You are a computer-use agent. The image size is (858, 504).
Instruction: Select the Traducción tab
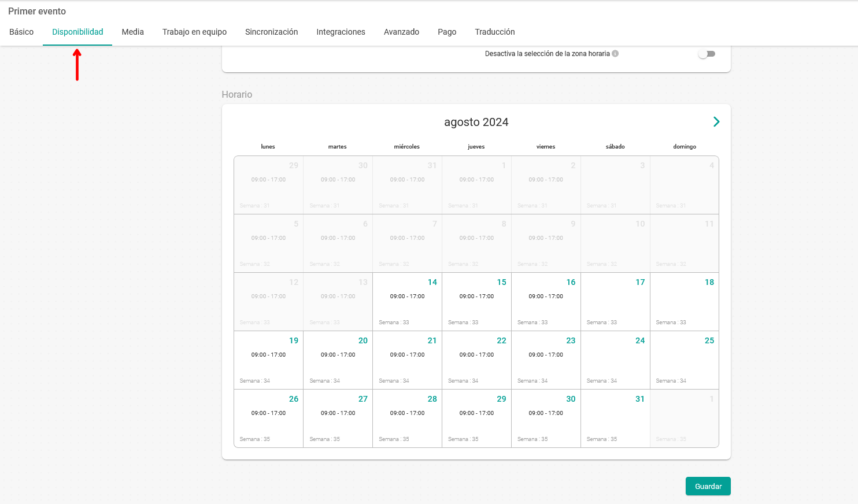click(494, 32)
